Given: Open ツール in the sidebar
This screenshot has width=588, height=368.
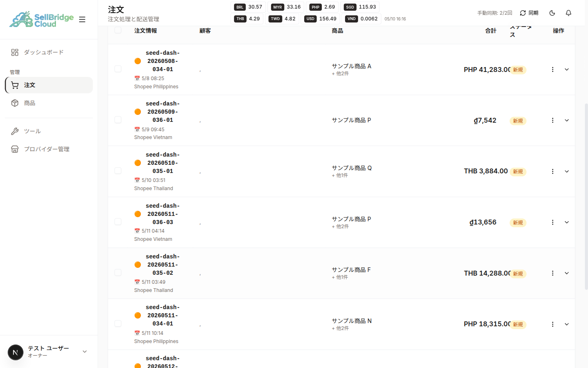Looking at the screenshot, I should click(49, 131).
